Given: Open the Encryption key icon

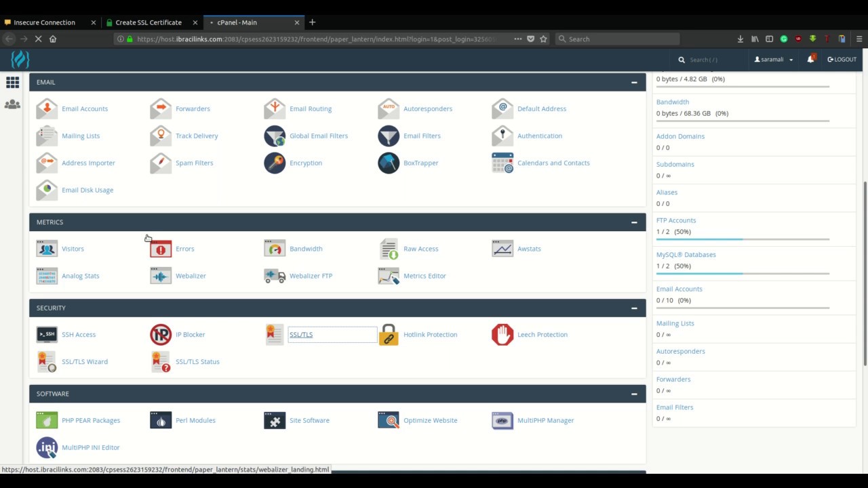Looking at the screenshot, I should point(275,163).
